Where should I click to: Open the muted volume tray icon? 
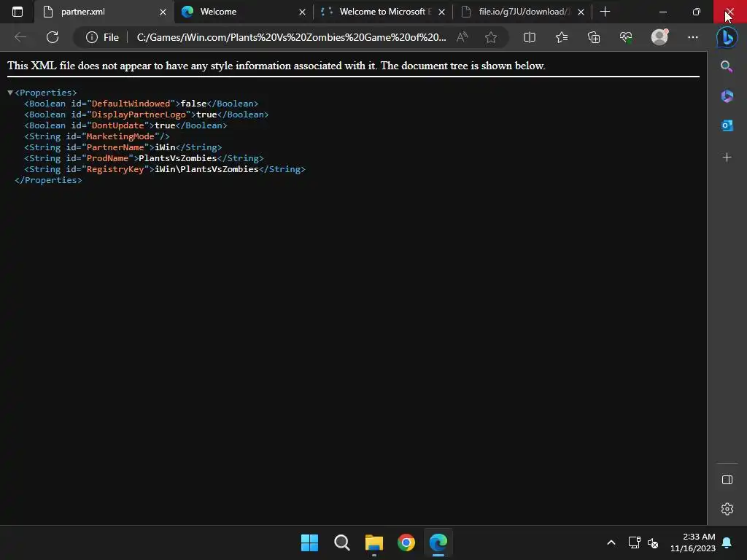[653, 542]
